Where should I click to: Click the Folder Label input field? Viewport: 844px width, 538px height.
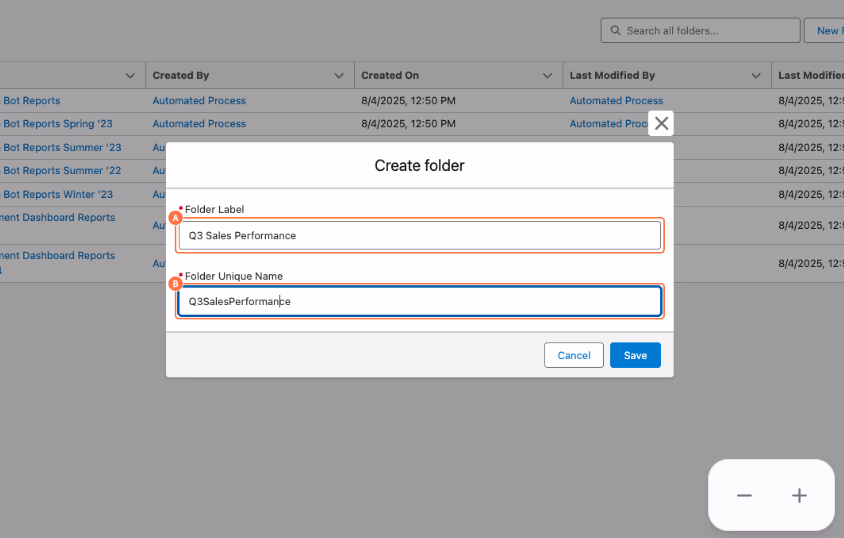point(420,236)
